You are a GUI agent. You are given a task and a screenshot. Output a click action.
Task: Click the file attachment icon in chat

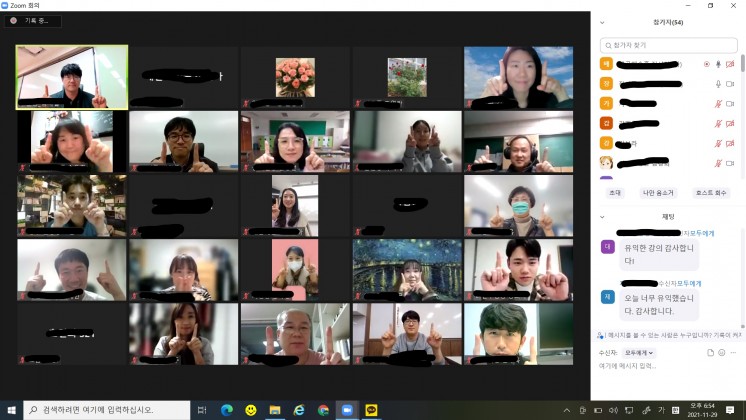(711, 353)
